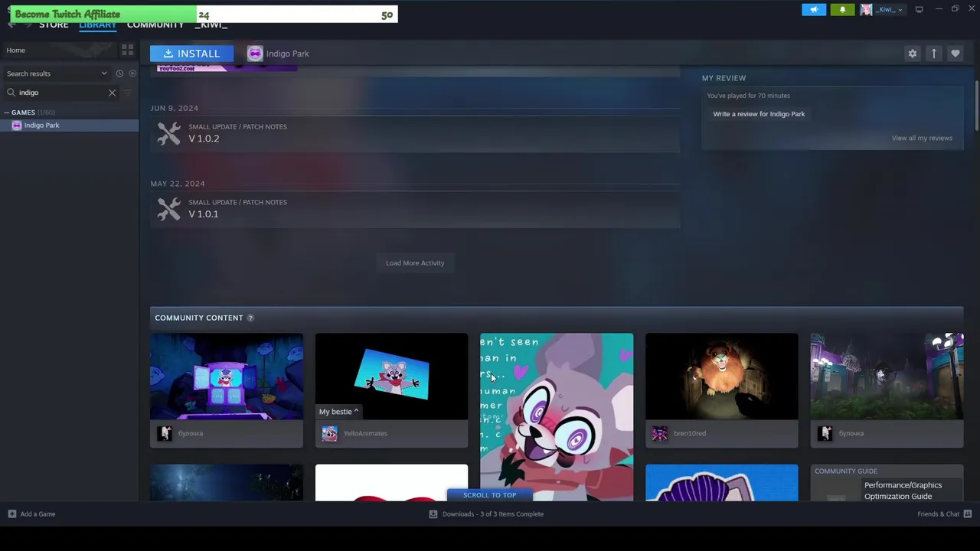Click JUN 9, 2024 date heading
980x551 pixels.
[174, 108]
